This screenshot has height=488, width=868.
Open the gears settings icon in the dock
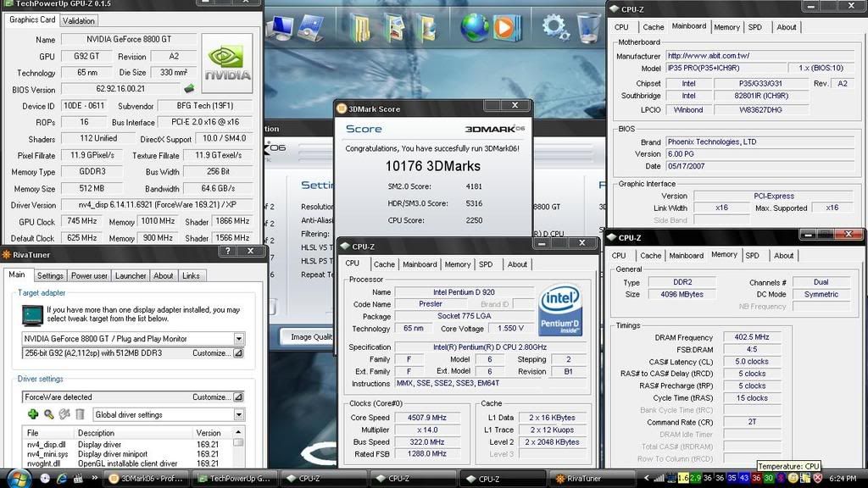point(555,26)
